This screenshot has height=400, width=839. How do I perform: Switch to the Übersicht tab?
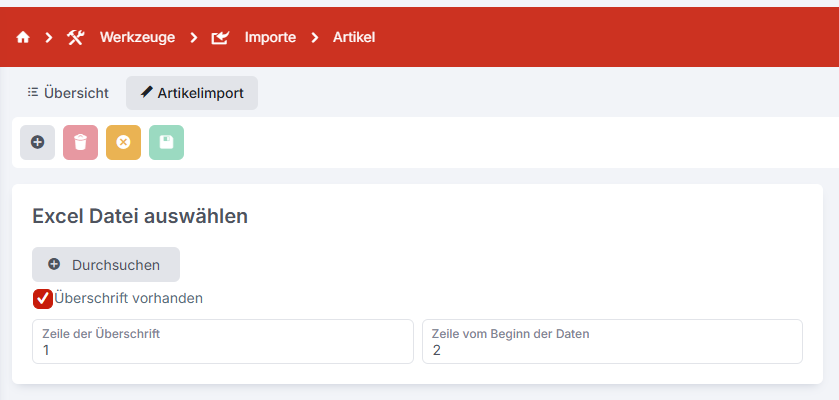click(x=68, y=93)
